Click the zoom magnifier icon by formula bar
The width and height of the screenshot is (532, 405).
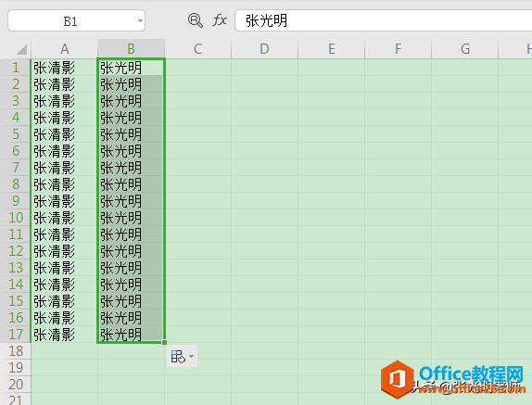[x=196, y=20]
